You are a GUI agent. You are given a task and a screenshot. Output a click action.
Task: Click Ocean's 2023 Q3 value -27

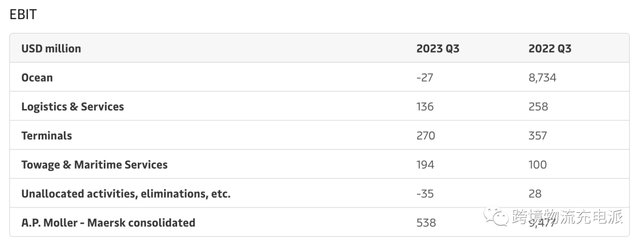tap(425, 77)
